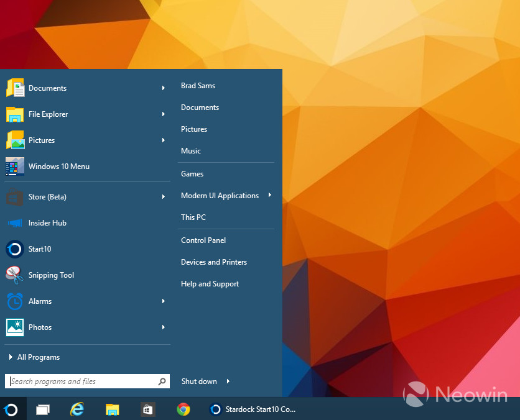Click the Store (Beta) shopping bag icon

pyautogui.click(x=15, y=197)
